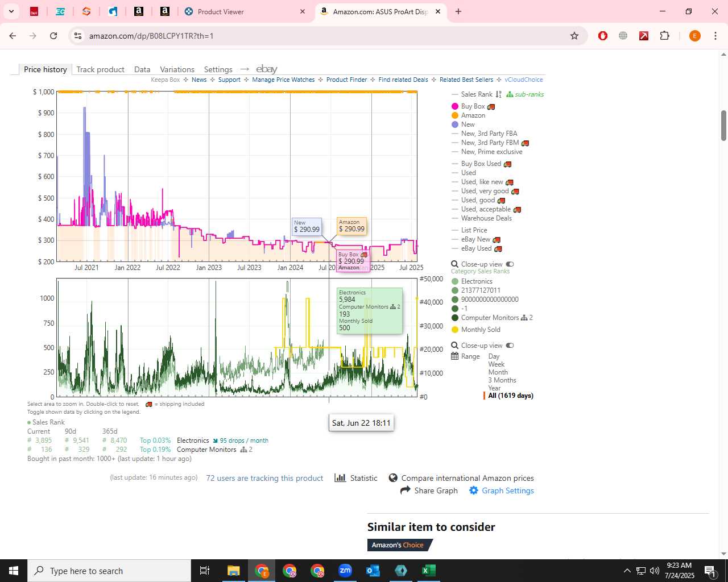Open the tab search dropdown arrow
The width and height of the screenshot is (728, 582).
click(11, 11)
